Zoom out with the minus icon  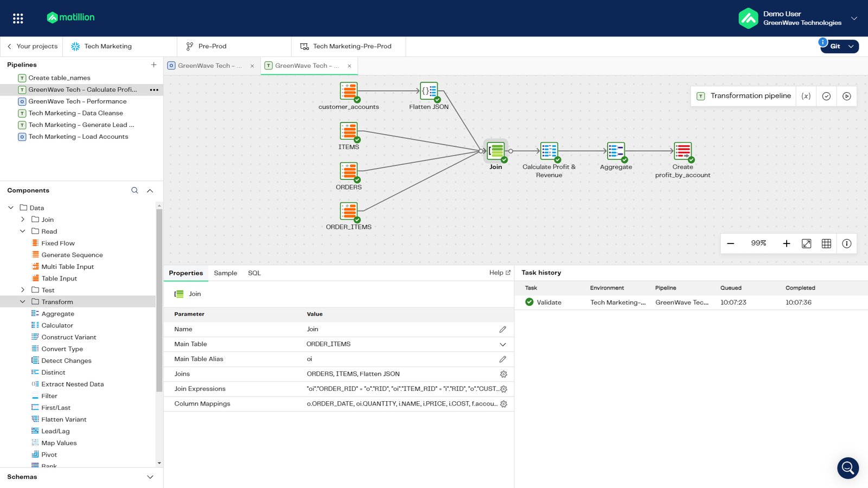pyautogui.click(x=731, y=243)
